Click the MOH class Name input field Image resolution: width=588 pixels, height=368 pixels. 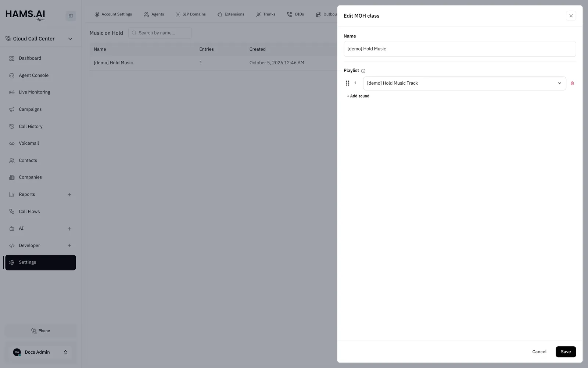tap(460, 49)
